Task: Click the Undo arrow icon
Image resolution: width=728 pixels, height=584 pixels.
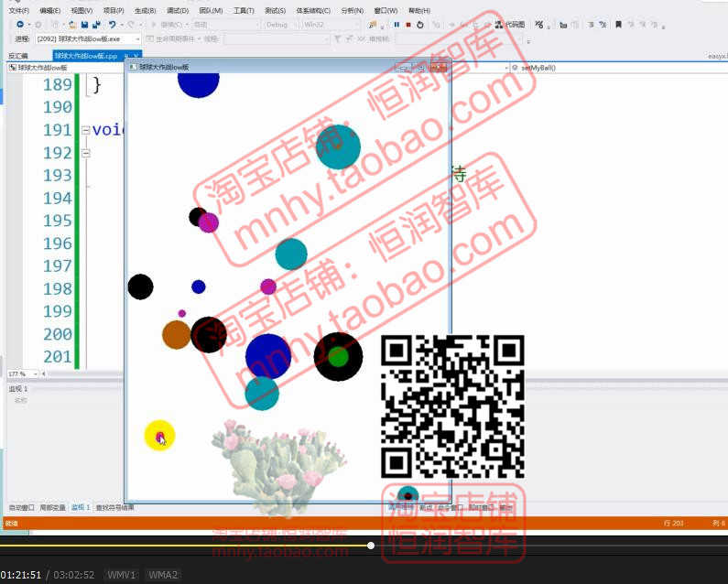Action: coord(112,25)
